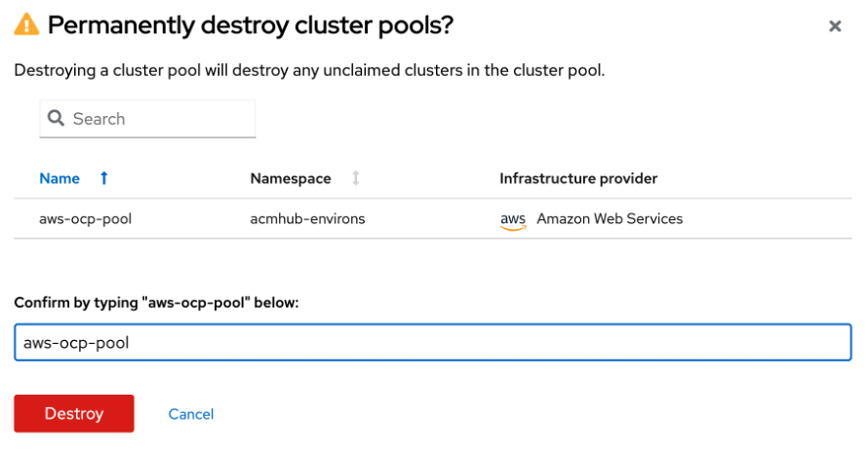
Task: Focus the Search input field
Action: pos(147,118)
